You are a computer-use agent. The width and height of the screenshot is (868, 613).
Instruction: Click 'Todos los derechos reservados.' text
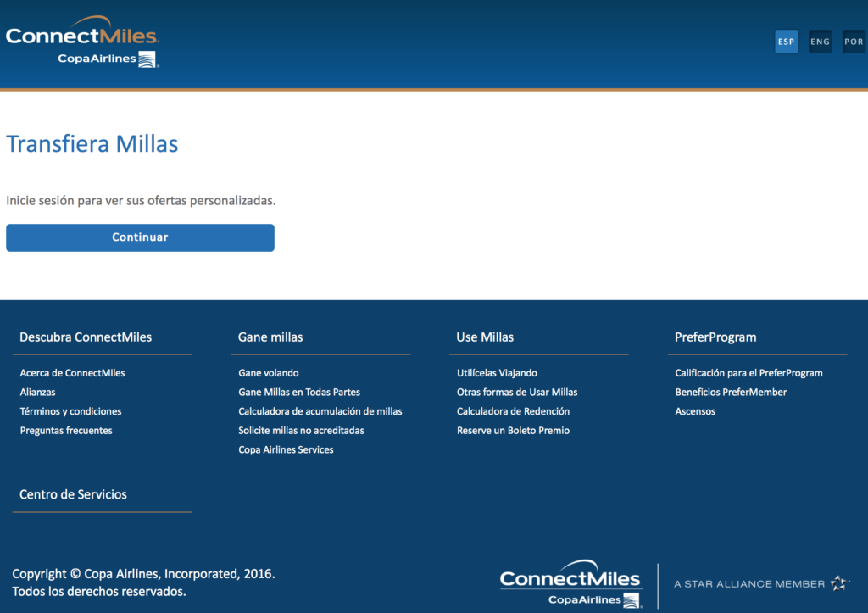coord(99,592)
